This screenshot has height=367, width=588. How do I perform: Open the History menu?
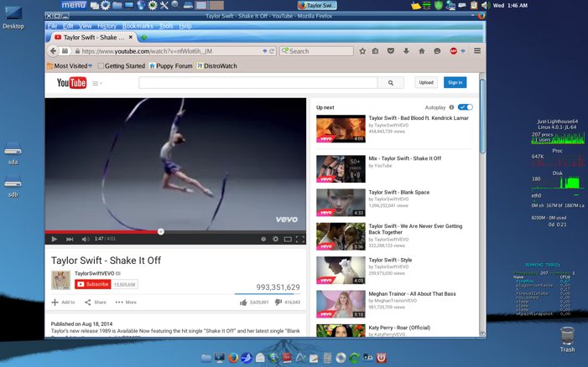pos(107,26)
